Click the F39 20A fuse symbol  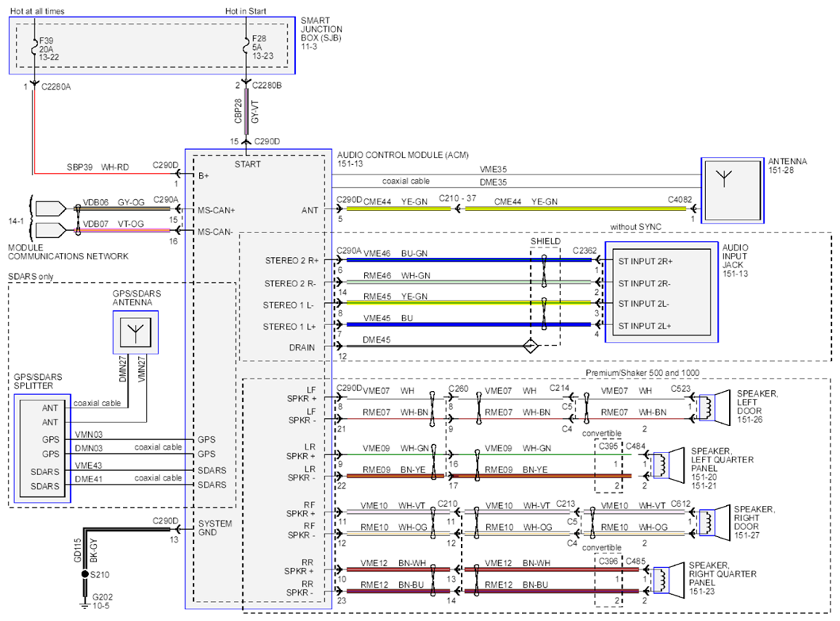35,48
